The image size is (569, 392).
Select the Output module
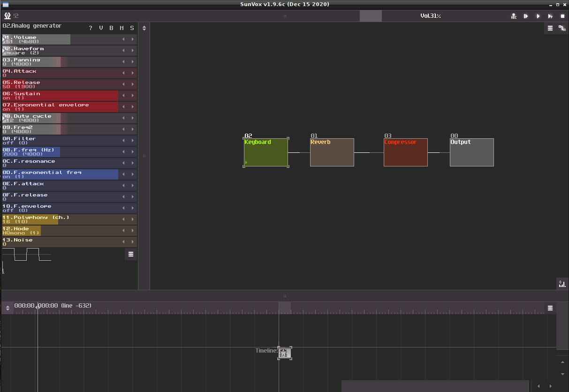click(472, 152)
